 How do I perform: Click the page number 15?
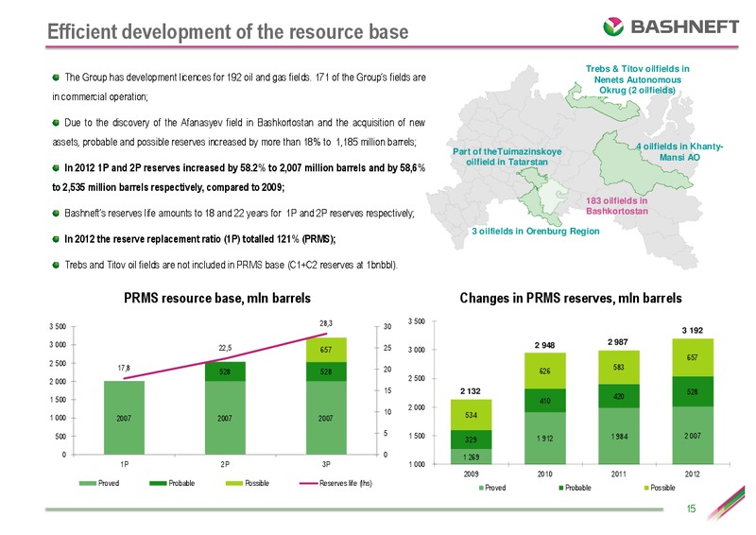pyautogui.click(x=691, y=509)
